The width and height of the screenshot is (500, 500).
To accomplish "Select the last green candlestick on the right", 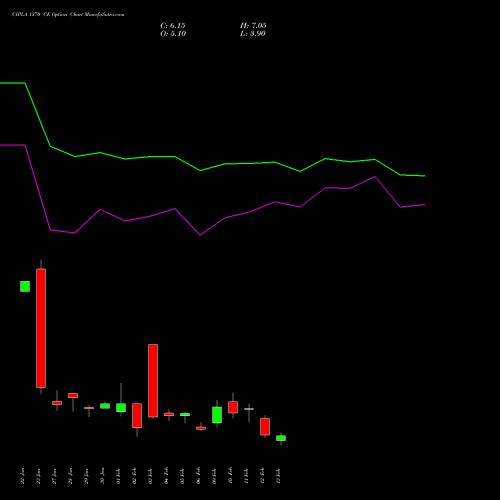I will click(281, 438).
